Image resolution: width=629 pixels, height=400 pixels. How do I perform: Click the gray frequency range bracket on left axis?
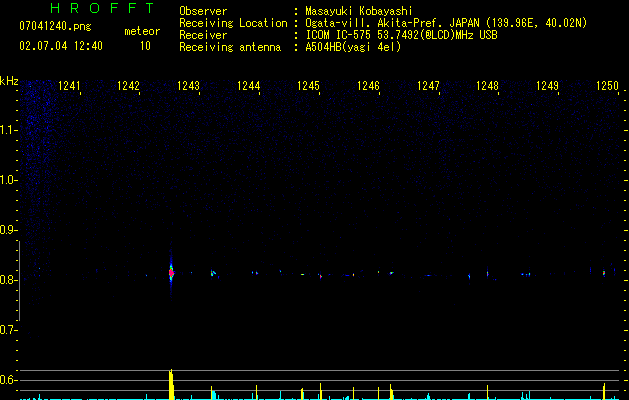coord(19,281)
